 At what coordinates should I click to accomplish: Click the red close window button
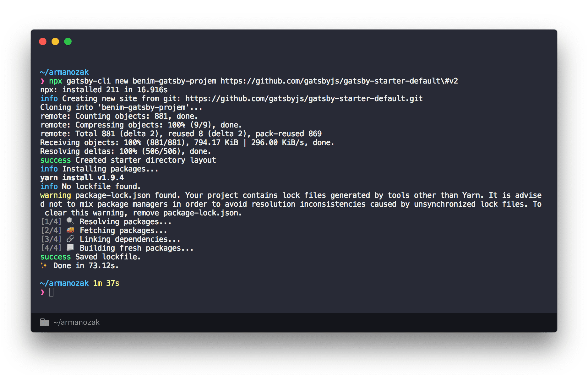pyautogui.click(x=43, y=41)
